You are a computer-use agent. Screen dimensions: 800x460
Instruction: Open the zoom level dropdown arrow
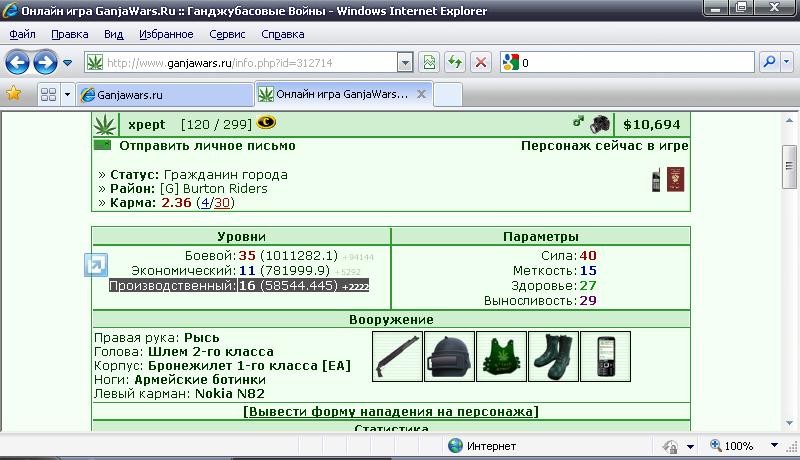(774, 445)
